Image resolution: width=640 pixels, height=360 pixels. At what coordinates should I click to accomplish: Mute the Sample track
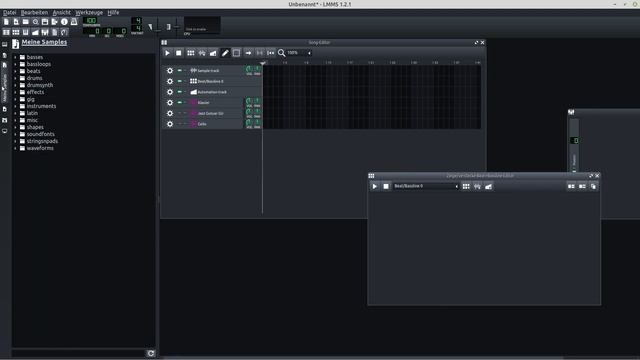[180, 70]
